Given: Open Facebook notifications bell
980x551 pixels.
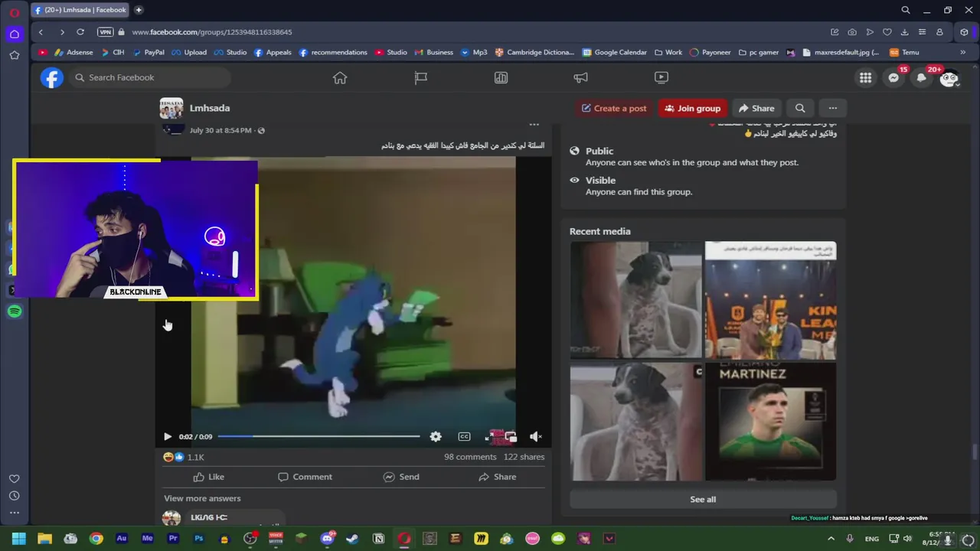Looking at the screenshot, I should click(922, 77).
